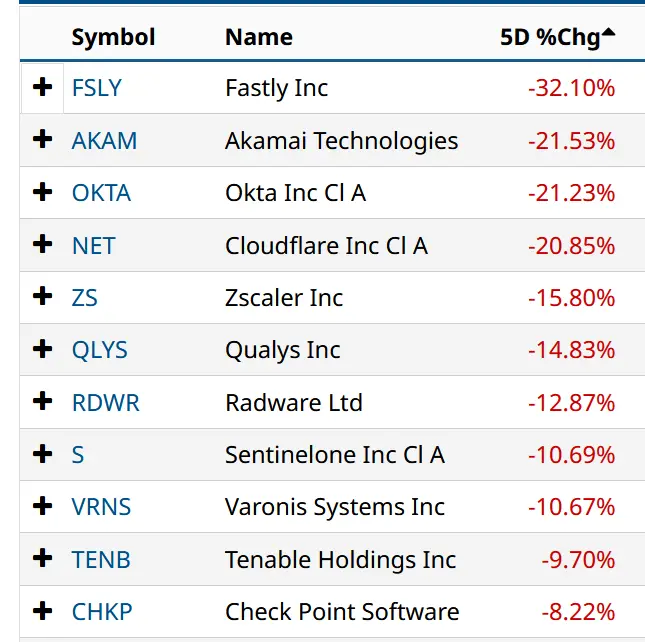The height and width of the screenshot is (642, 645).
Task: Click the -8.22% value for CHKP
Action: coord(578,611)
